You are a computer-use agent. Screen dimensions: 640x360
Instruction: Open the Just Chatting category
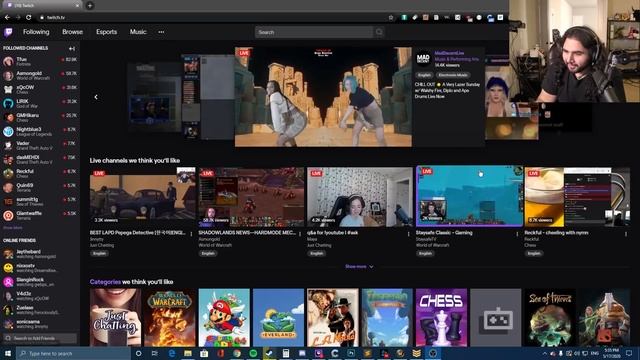pyautogui.click(x=116, y=318)
